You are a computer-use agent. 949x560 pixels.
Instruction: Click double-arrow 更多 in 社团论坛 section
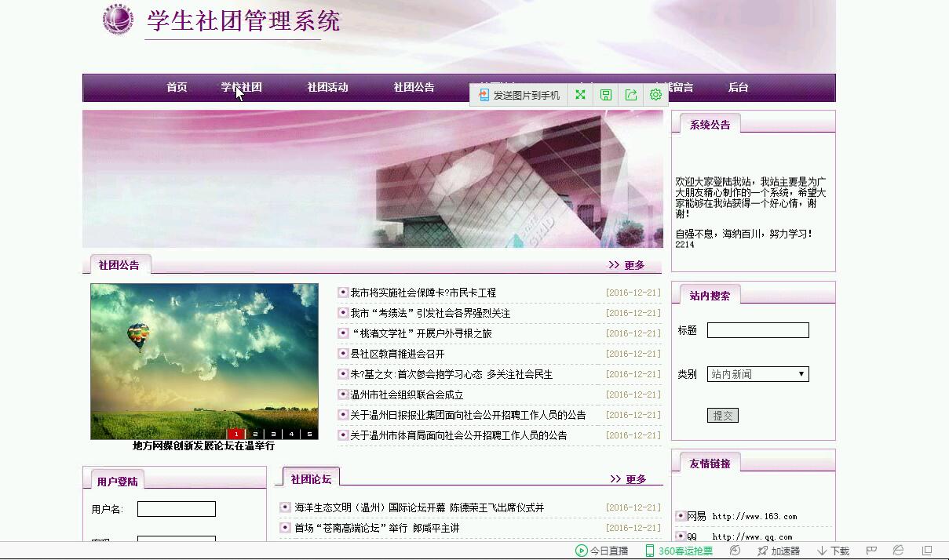[x=628, y=479]
